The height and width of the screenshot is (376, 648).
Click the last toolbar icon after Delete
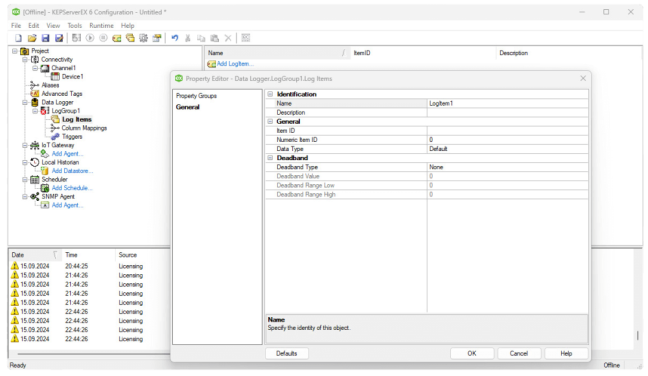[x=245, y=38]
